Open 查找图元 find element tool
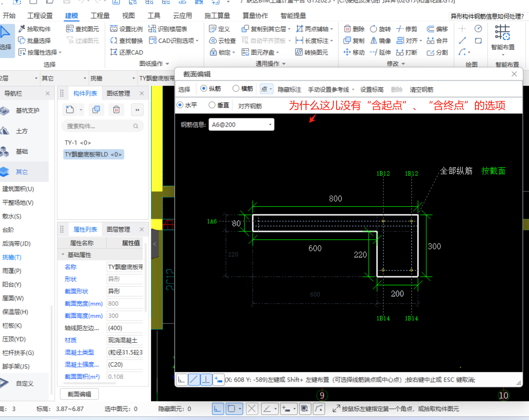The height and width of the screenshot is (420, 529). (x=83, y=29)
